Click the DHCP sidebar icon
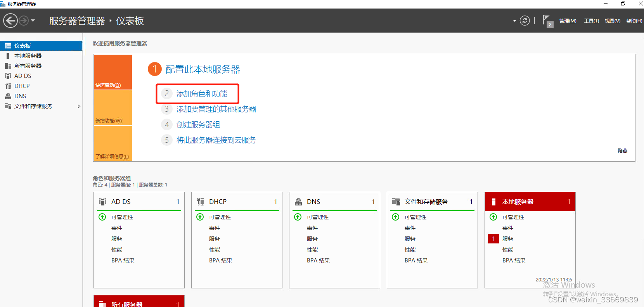The image size is (644, 307). 8,86
